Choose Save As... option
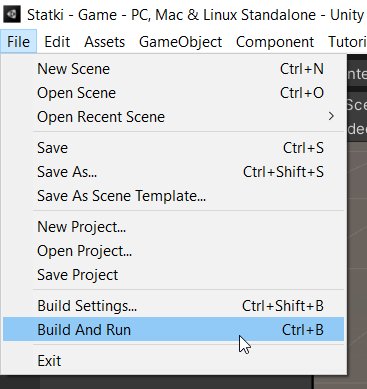The height and width of the screenshot is (389, 367). (173, 172)
